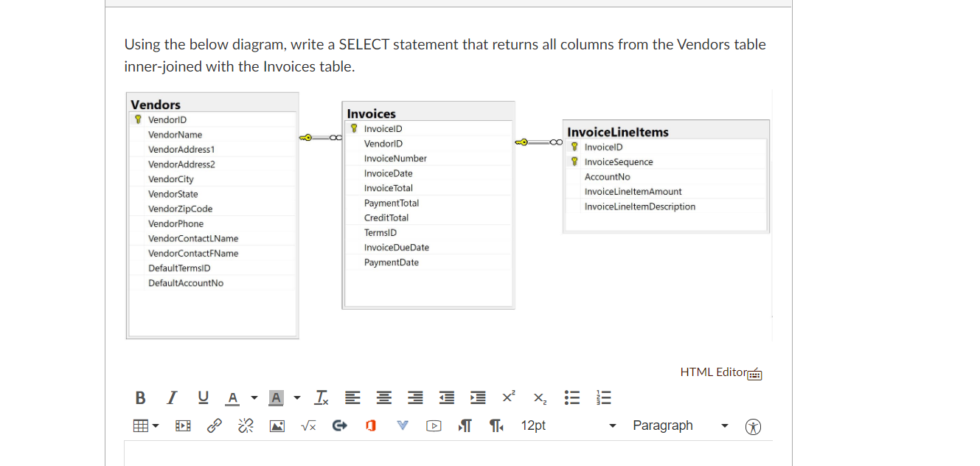The height and width of the screenshot is (466, 980).
Task: Toggle italic formatting
Action: [172, 398]
